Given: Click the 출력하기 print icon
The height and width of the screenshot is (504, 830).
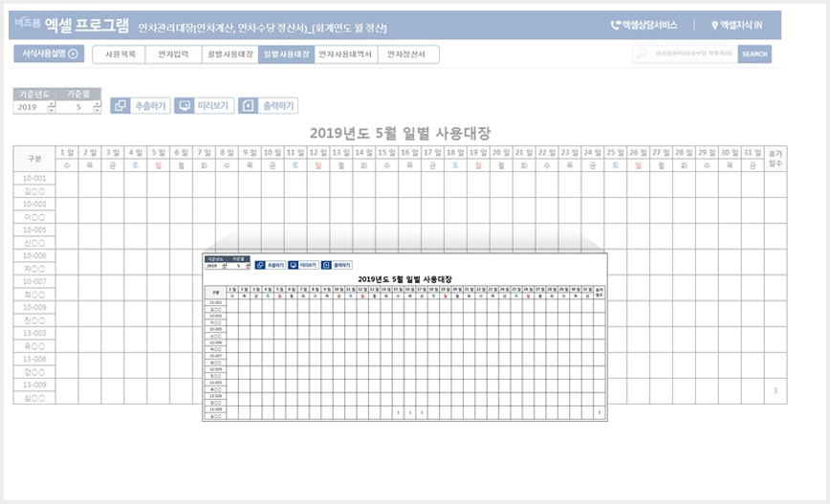Looking at the screenshot, I should (x=249, y=106).
